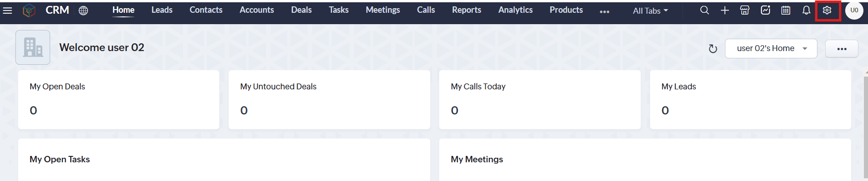Expand more modules ellipsis in navbar

[x=604, y=12]
